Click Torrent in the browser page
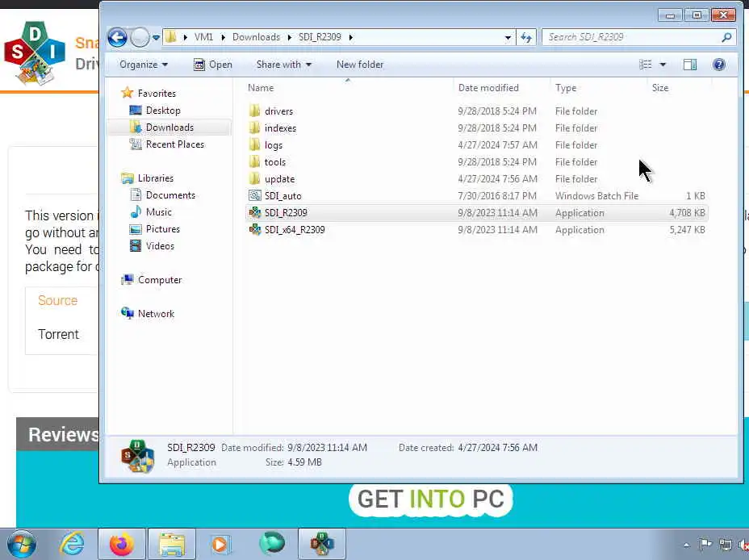 pos(58,334)
